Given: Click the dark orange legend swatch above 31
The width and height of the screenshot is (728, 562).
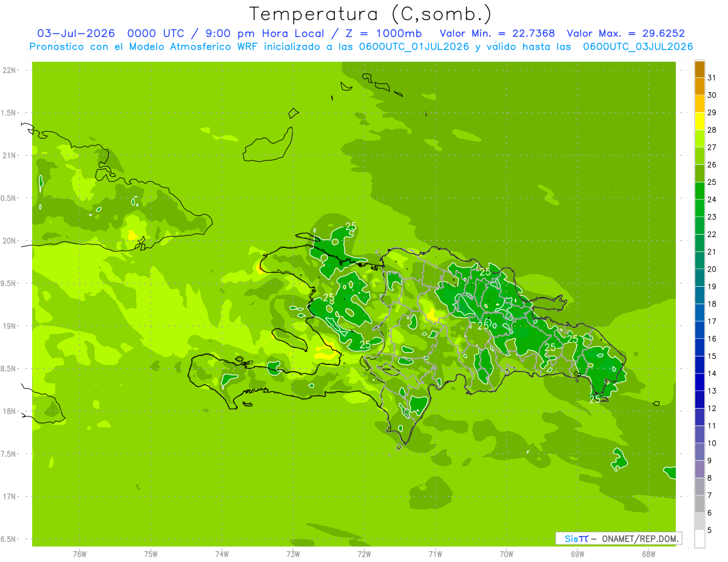Looking at the screenshot, I should coord(699,70).
